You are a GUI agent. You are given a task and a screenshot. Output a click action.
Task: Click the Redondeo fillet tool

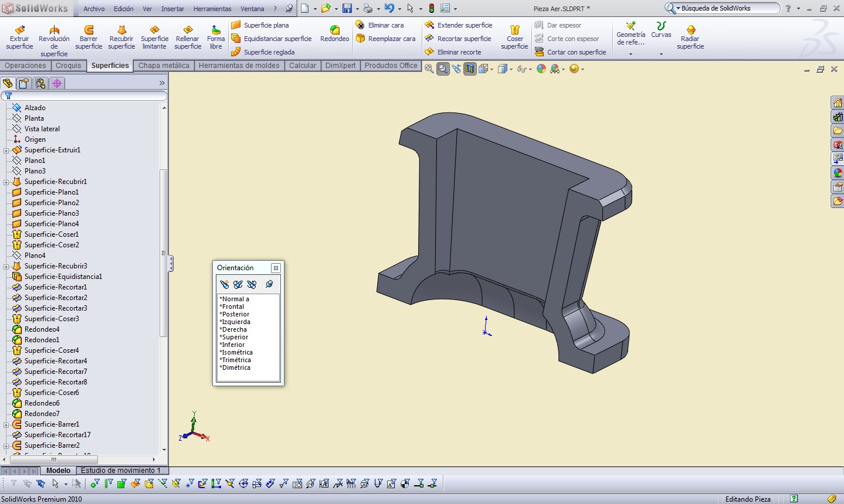334,33
